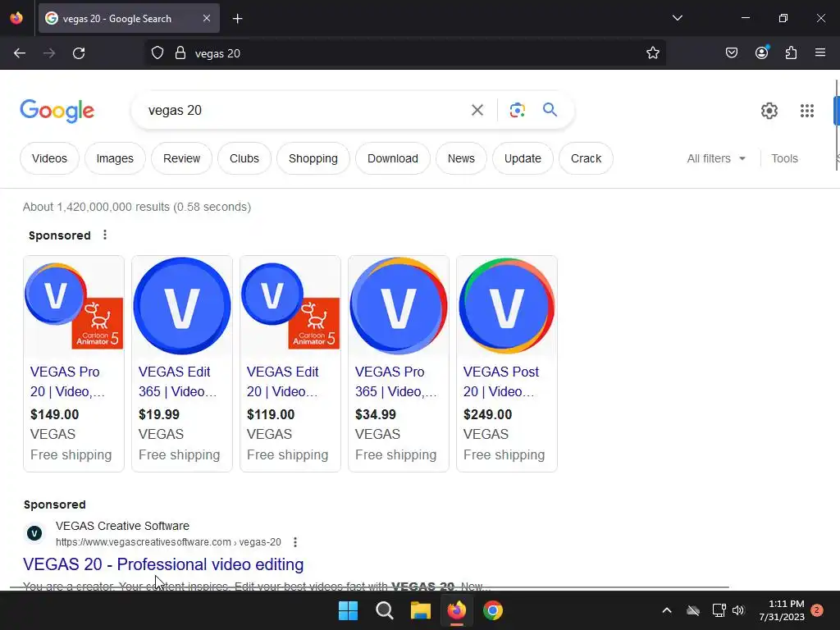Click the address bar showing vegas 20
This screenshot has height=630, width=840.
(x=407, y=53)
